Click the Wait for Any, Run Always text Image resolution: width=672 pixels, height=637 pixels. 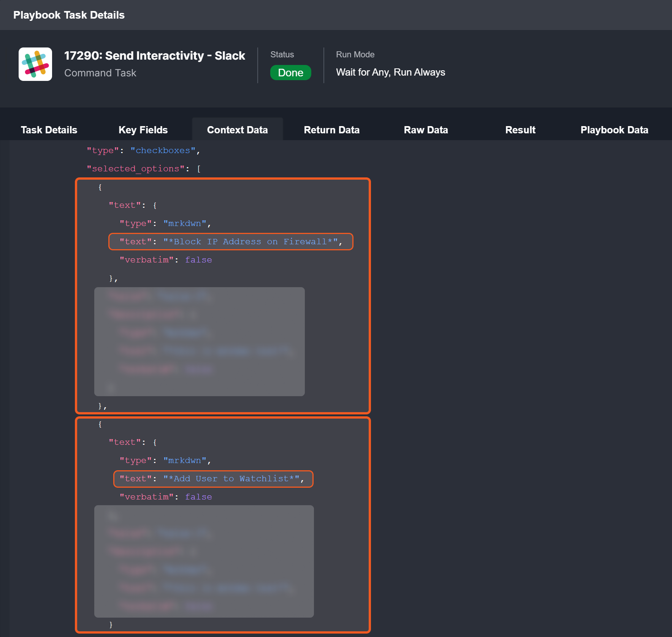[390, 73]
